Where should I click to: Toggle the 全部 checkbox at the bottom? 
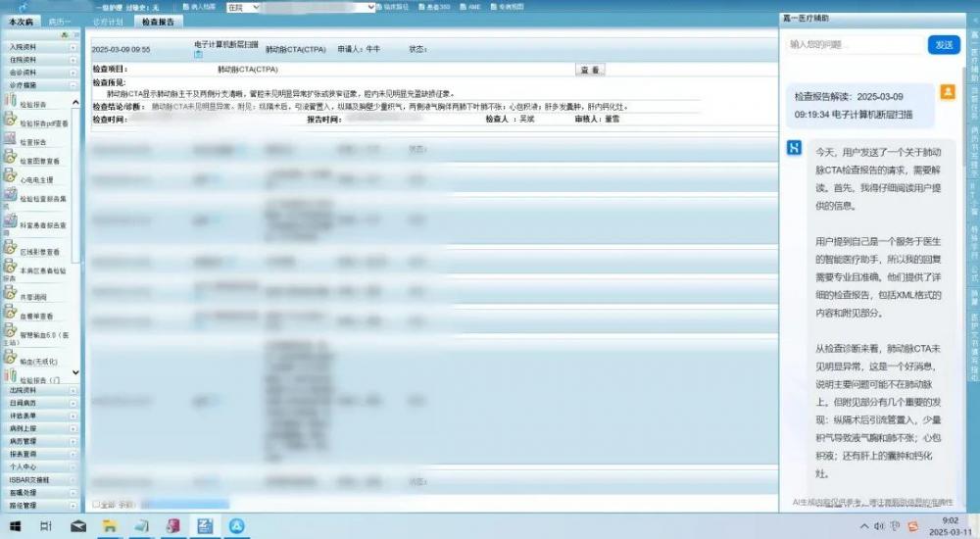(x=96, y=504)
